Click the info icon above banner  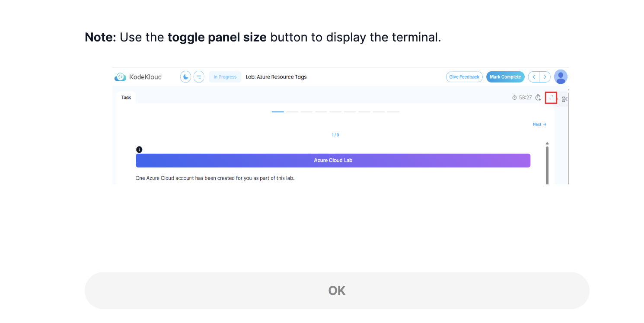(x=139, y=149)
